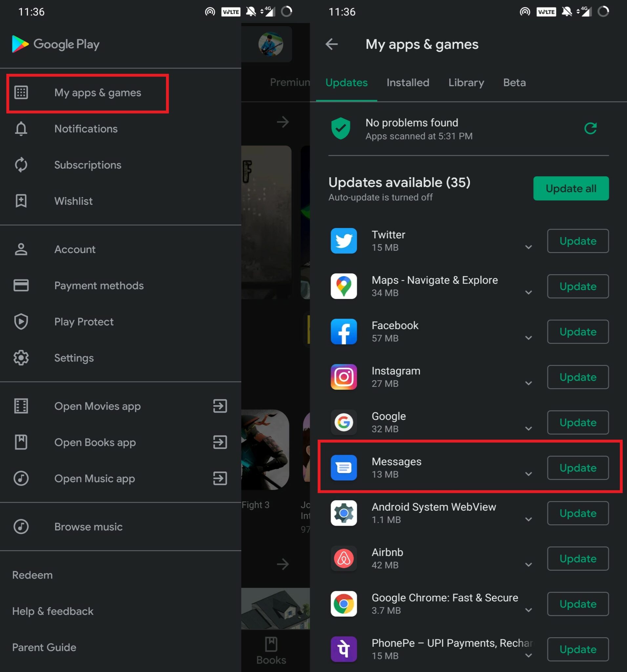Click the Movies film-strip icon
627x672 pixels.
[x=21, y=406]
